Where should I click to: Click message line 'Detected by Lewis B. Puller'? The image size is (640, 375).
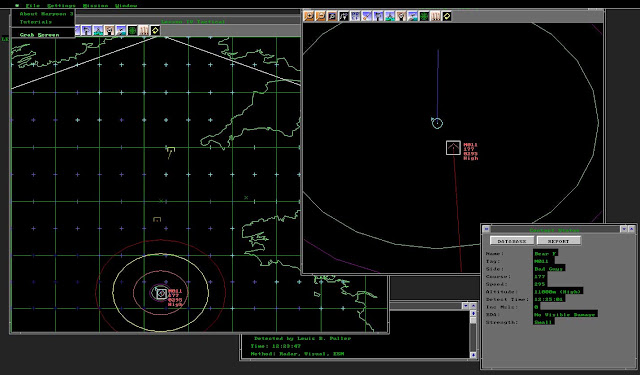[x=302, y=338]
